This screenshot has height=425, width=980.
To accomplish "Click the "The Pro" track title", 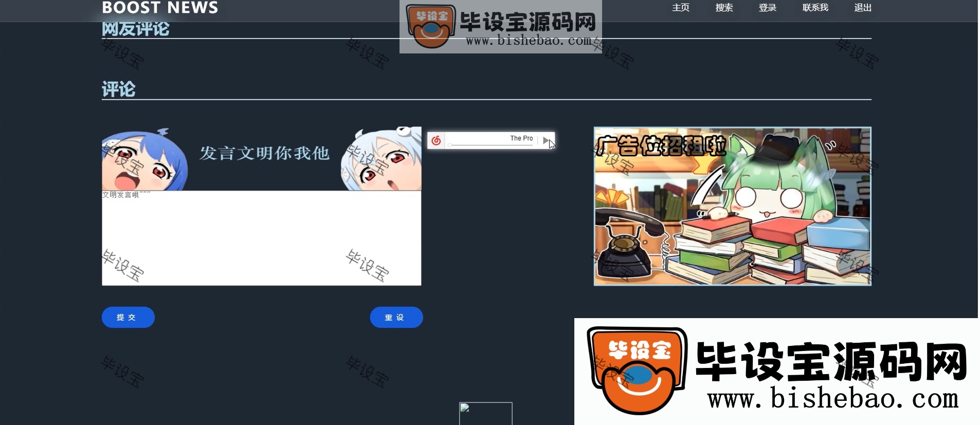I will pyautogui.click(x=521, y=138).
